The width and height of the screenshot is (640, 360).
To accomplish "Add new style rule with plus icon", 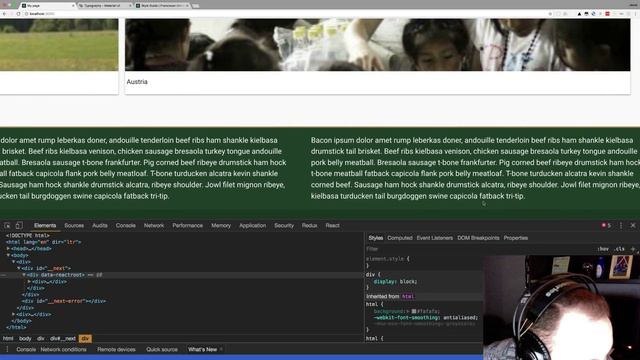I will click(x=633, y=249).
